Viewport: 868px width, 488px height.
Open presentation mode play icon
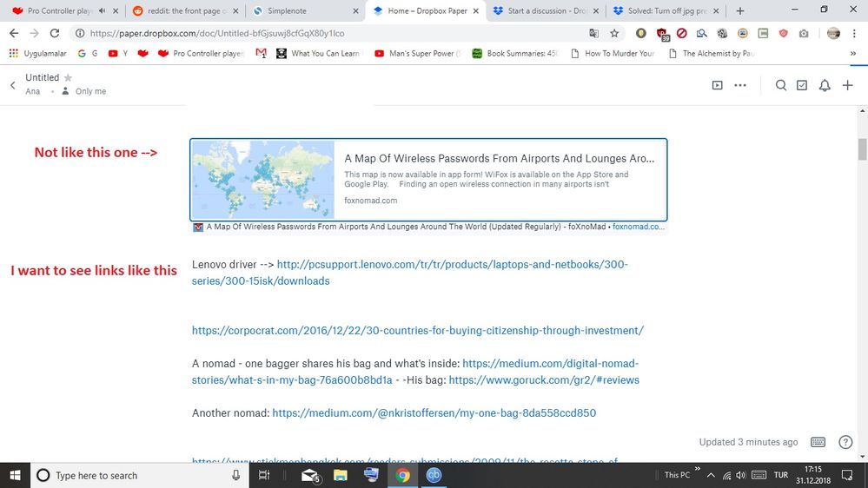[x=717, y=85]
